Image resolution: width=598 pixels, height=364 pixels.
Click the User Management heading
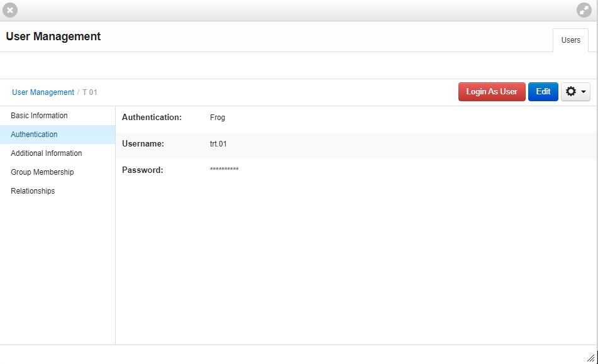(x=53, y=36)
